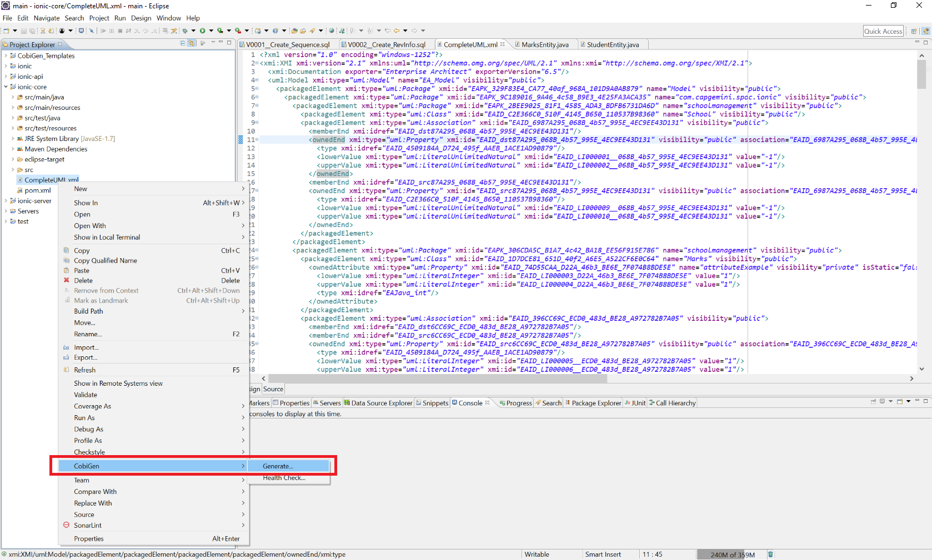Click the Quick Access search field

tap(883, 31)
